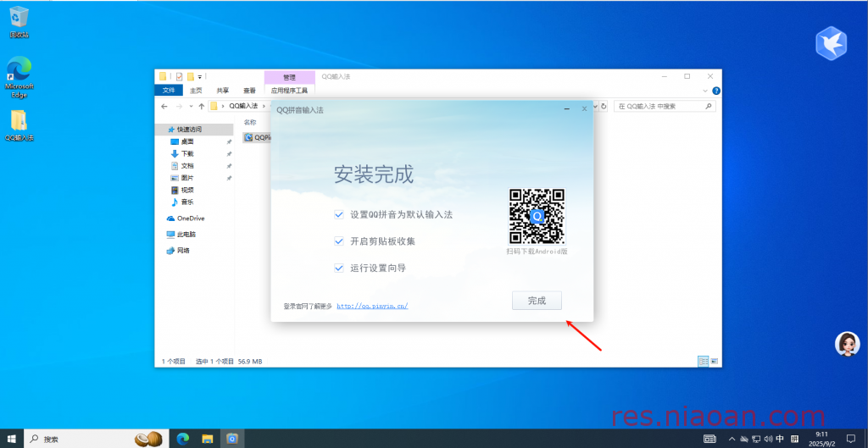Refresh the Explorer folder view
Viewport: 868px width, 448px height.
pos(604,106)
